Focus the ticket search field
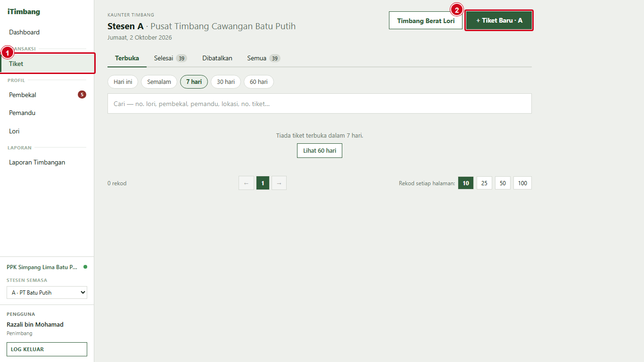Image resolution: width=644 pixels, height=362 pixels. pos(320,104)
